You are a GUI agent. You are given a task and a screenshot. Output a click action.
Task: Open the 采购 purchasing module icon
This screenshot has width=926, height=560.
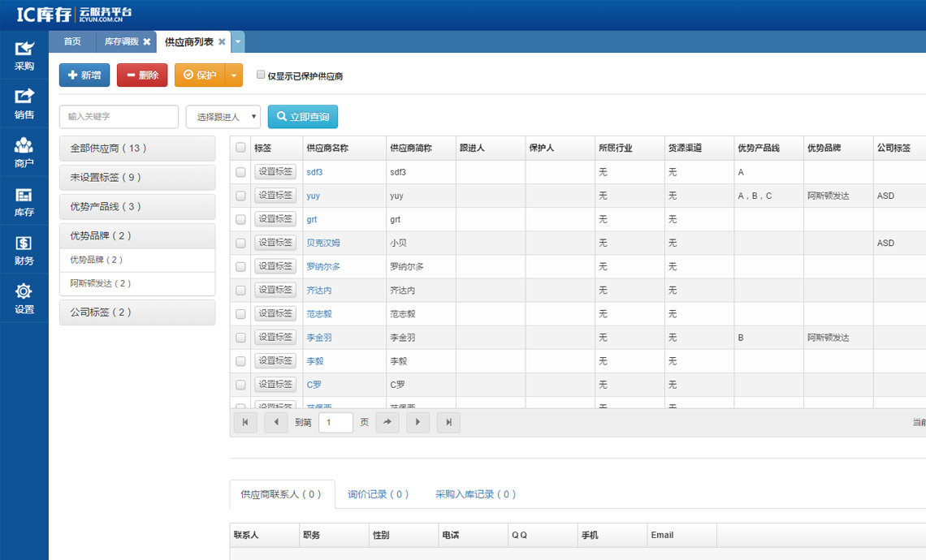(x=24, y=55)
